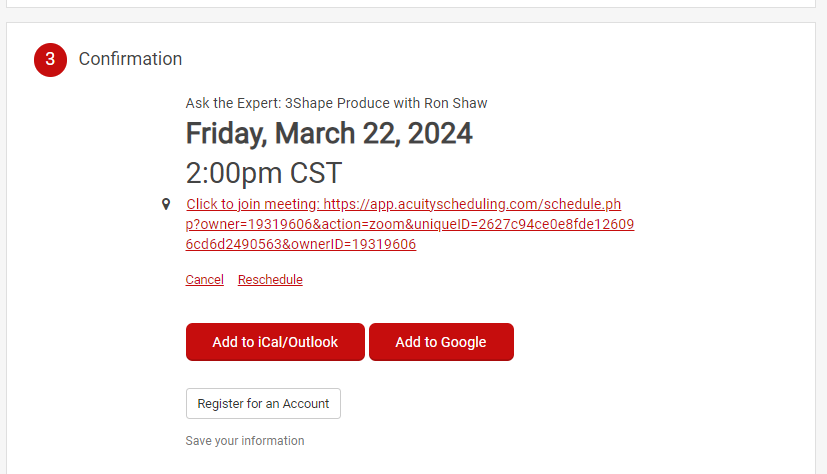Click the Confirmation section heading
Viewport: 827px width, 474px height.
[130, 59]
